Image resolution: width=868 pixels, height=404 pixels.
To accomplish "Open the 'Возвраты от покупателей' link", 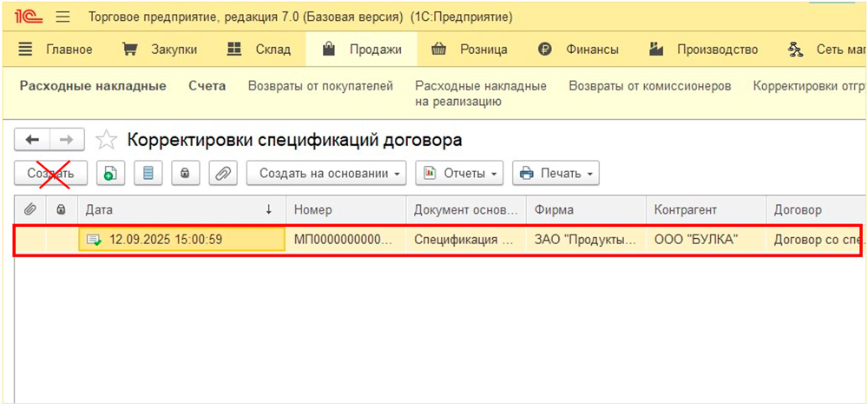I will [320, 86].
